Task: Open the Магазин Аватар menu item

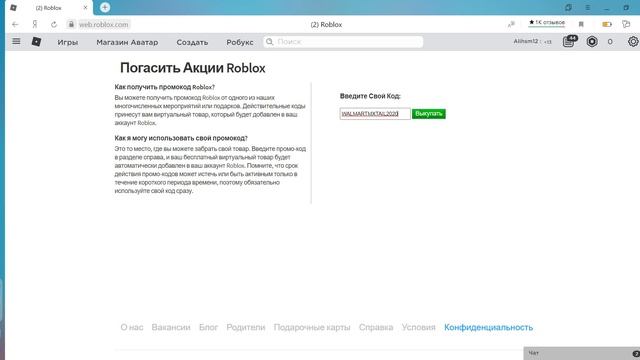Action: point(127,42)
